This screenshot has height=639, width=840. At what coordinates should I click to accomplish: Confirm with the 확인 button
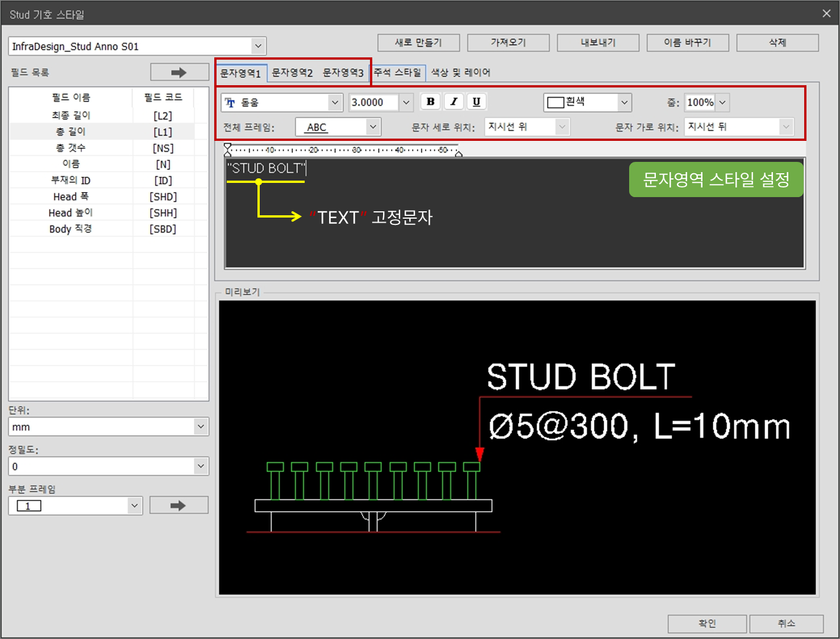click(707, 624)
